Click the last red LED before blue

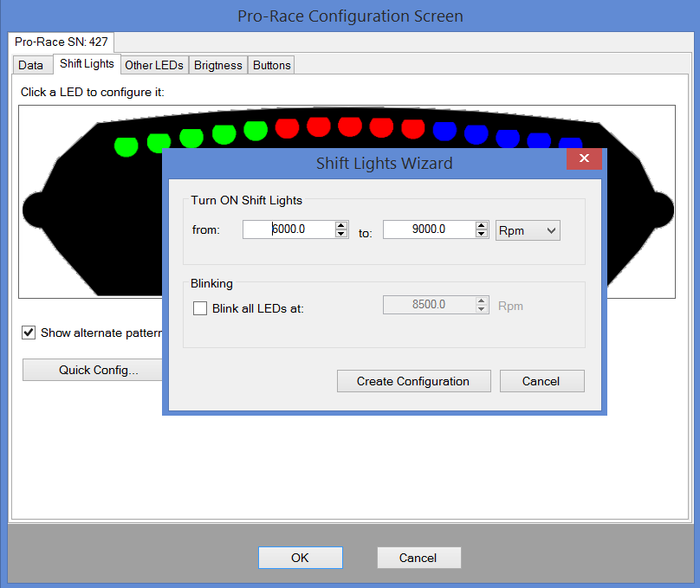(413, 128)
